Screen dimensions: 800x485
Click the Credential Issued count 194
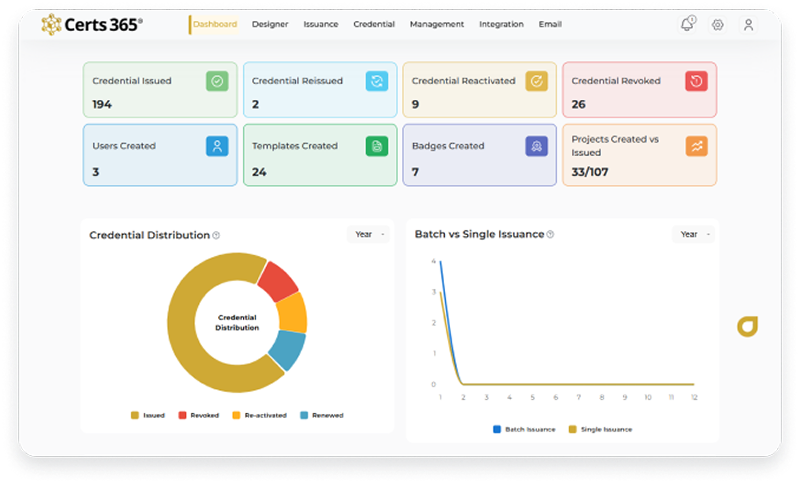[x=102, y=105]
